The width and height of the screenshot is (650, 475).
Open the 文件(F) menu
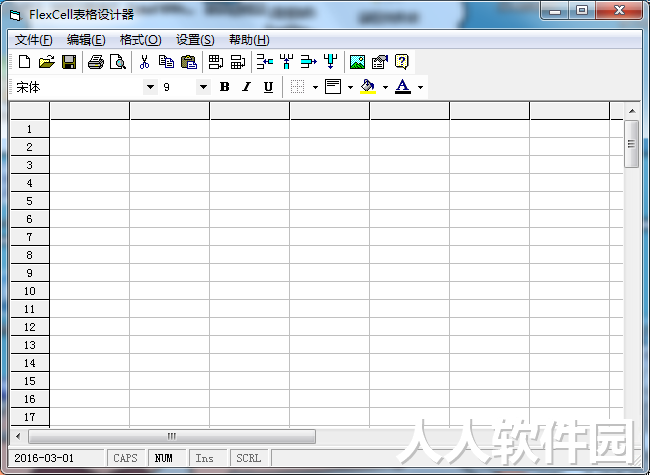(x=34, y=40)
